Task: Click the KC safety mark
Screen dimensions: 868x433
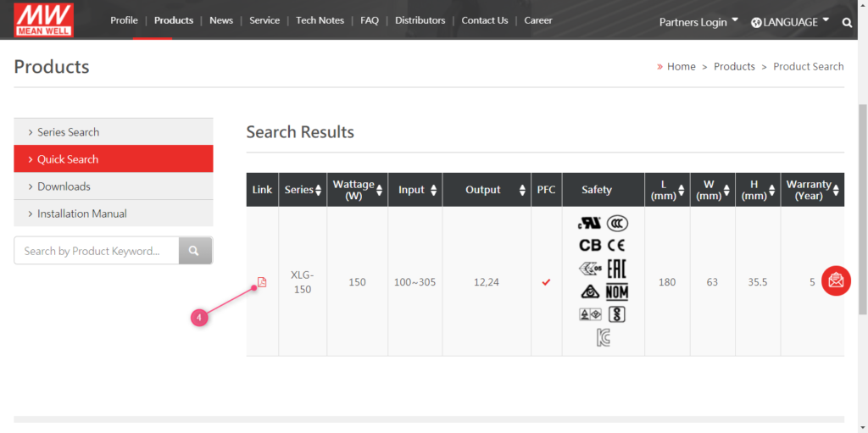Action: point(603,337)
